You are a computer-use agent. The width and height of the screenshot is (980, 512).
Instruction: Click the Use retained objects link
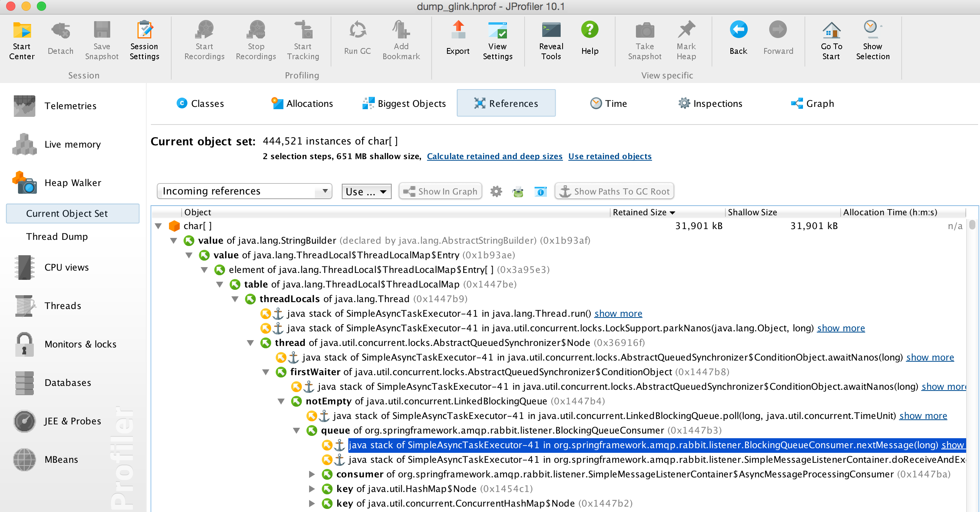coord(610,156)
